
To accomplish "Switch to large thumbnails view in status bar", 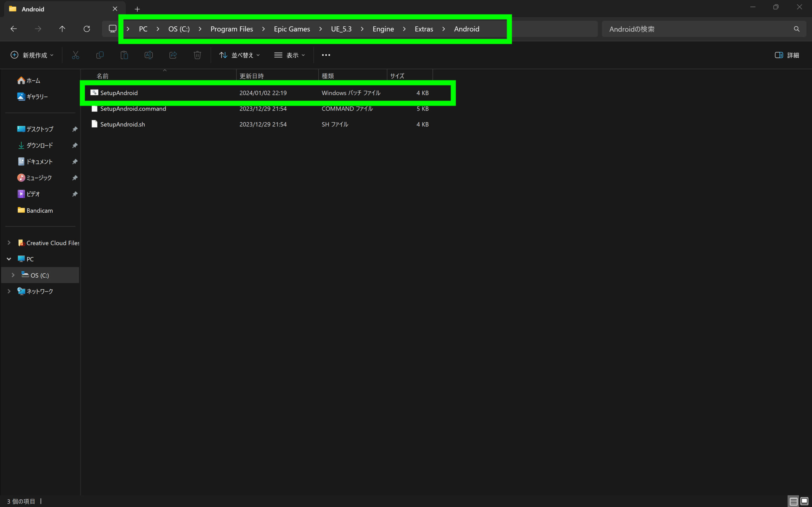I will 804,501.
